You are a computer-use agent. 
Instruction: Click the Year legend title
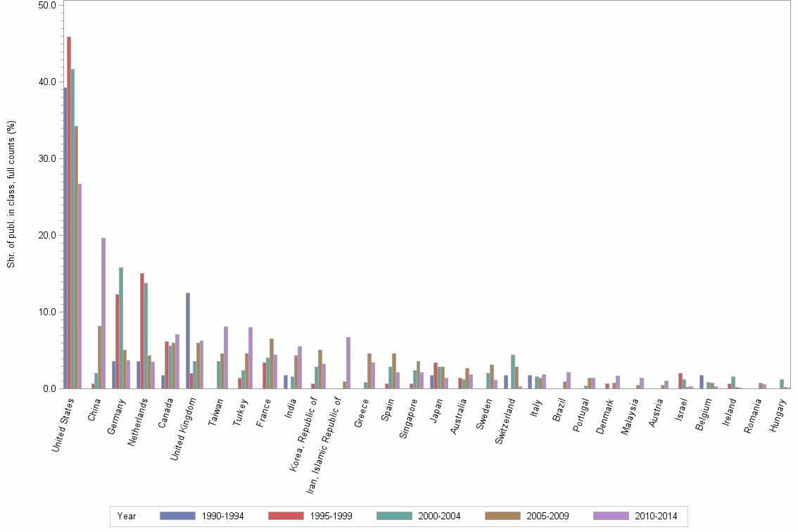pos(128,516)
